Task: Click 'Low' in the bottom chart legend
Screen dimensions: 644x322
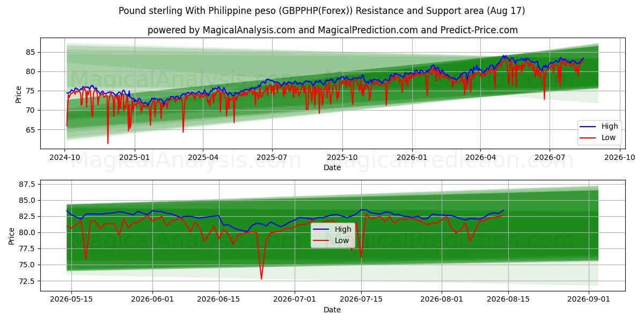Action: [x=342, y=240]
